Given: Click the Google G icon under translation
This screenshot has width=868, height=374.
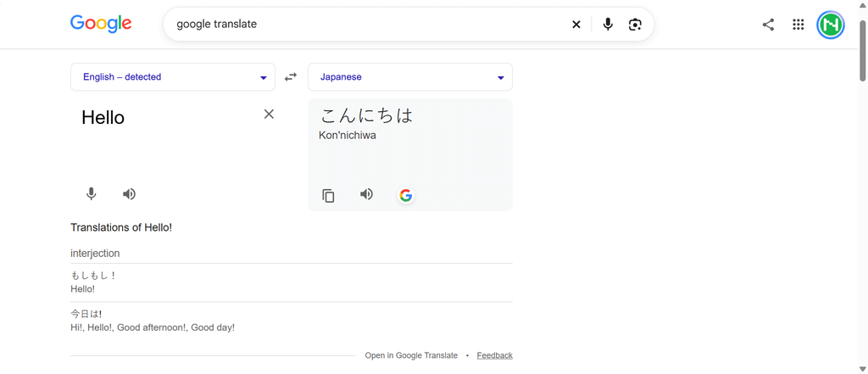Looking at the screenshot, I should tap(406, 195).
